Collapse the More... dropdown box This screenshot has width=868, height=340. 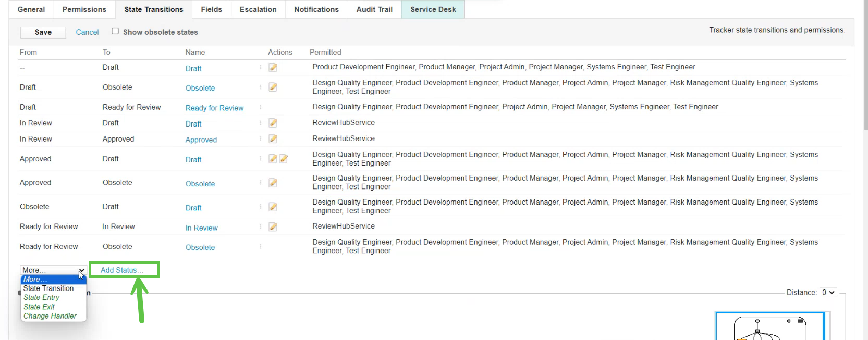click(x=53, y=270)
